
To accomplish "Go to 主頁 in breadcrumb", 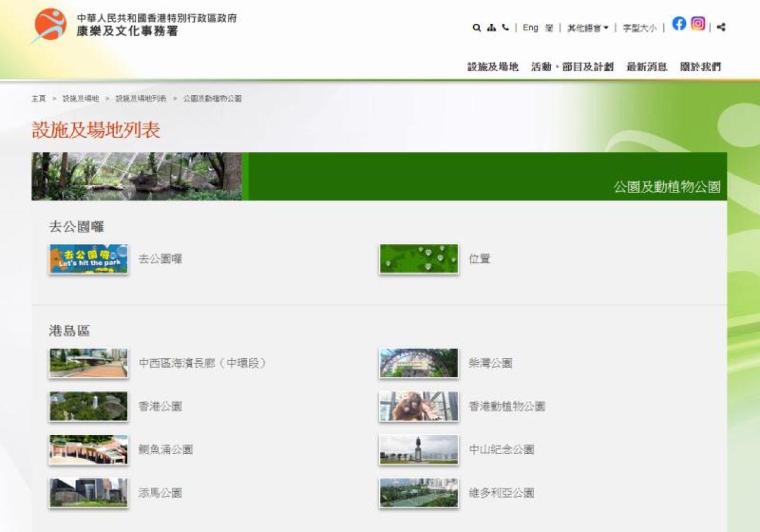I will 39,99.
